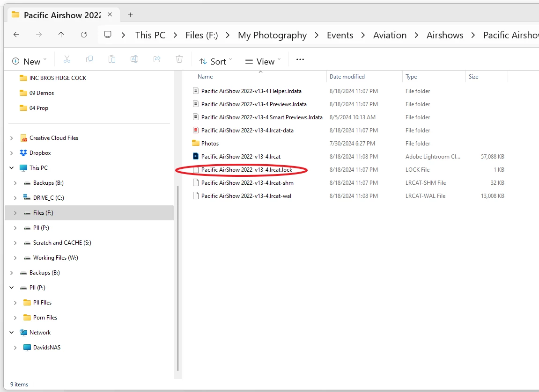Click the Previews.lrdata file icon
This screenshot has width=539, height=392.
(x=196, y=104)
